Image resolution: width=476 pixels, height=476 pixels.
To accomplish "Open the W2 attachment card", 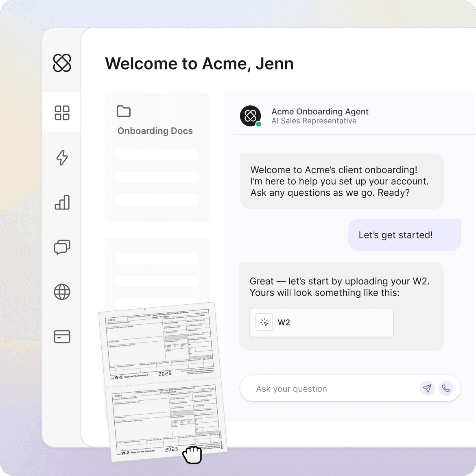I will tap(321, 322).
